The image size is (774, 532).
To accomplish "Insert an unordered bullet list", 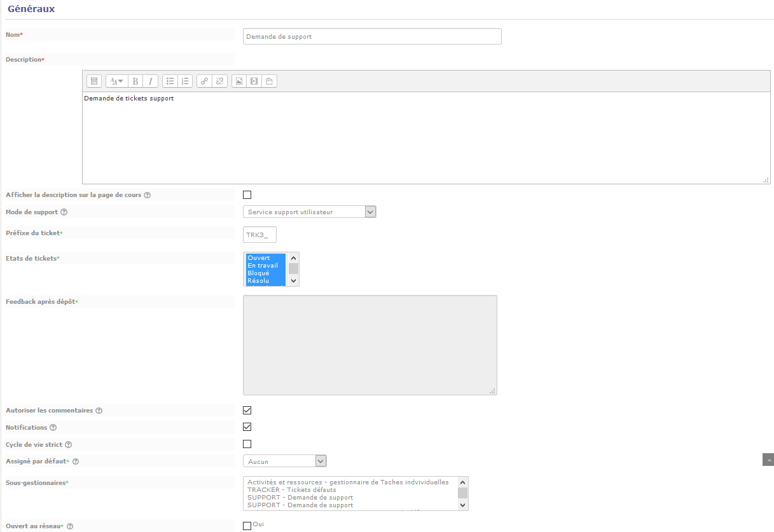I will tap(170, 81).
